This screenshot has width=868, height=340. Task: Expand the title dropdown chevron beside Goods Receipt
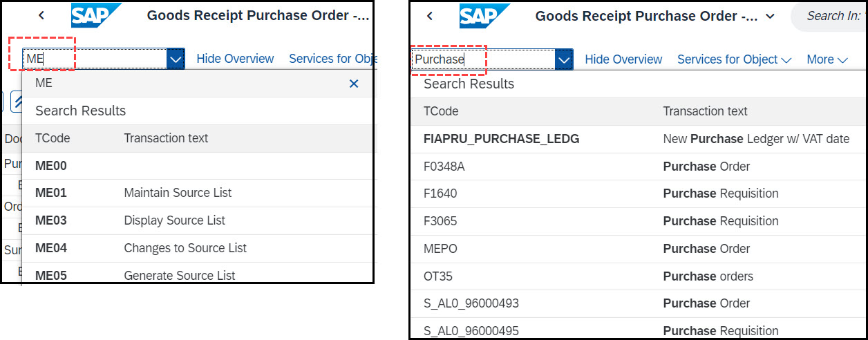coord(771,16)
